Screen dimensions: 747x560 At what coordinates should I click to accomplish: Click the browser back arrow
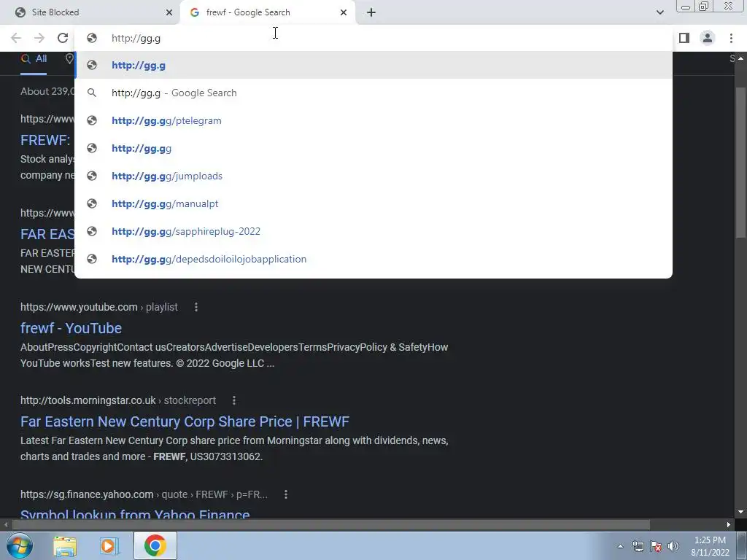16,38
